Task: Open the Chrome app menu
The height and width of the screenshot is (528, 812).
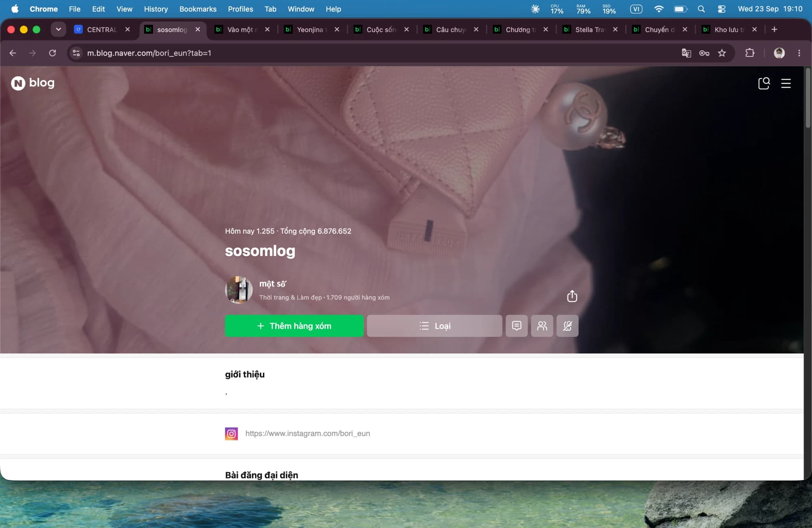Action: tap(43, 9)
